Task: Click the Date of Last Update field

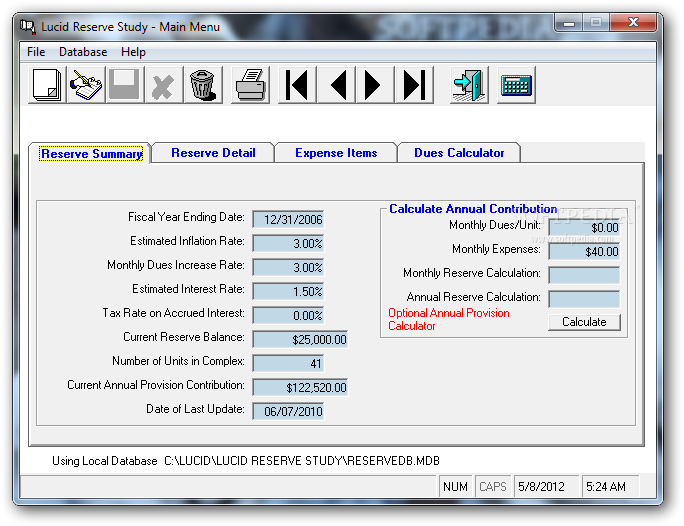Action: 288,411
